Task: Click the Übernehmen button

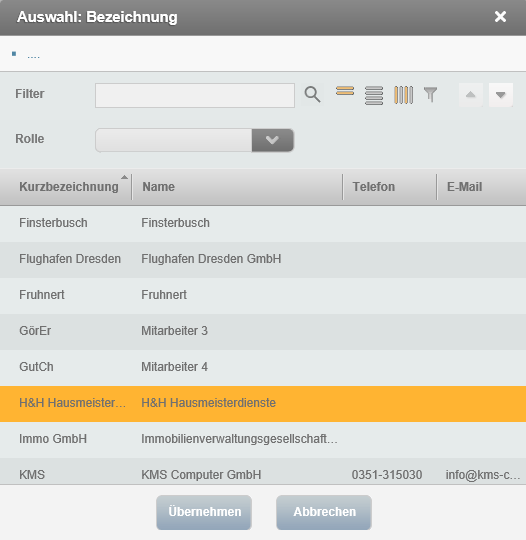Action: point(204,512)
